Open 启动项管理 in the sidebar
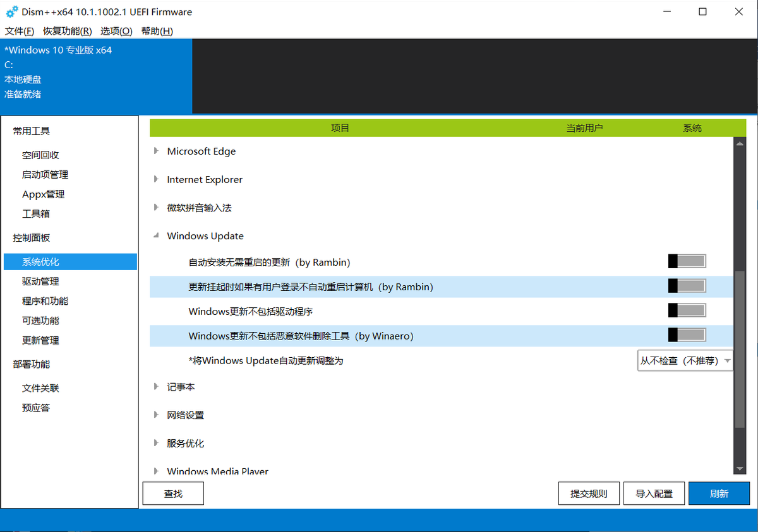 (45, 175)
